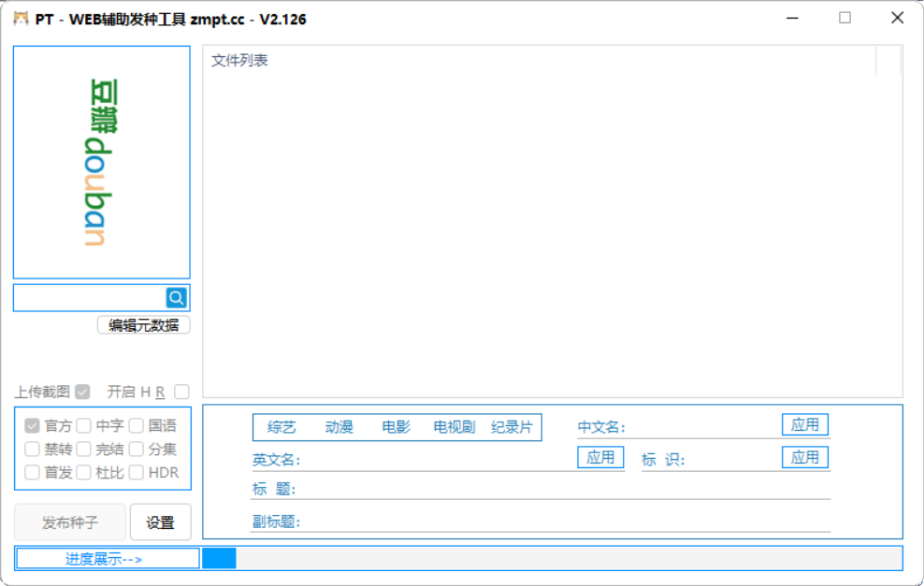Click the 发布种子 publish button
The height and width of the screenshot is (586, 924).
pyautogui.click(x=69, y=522)
